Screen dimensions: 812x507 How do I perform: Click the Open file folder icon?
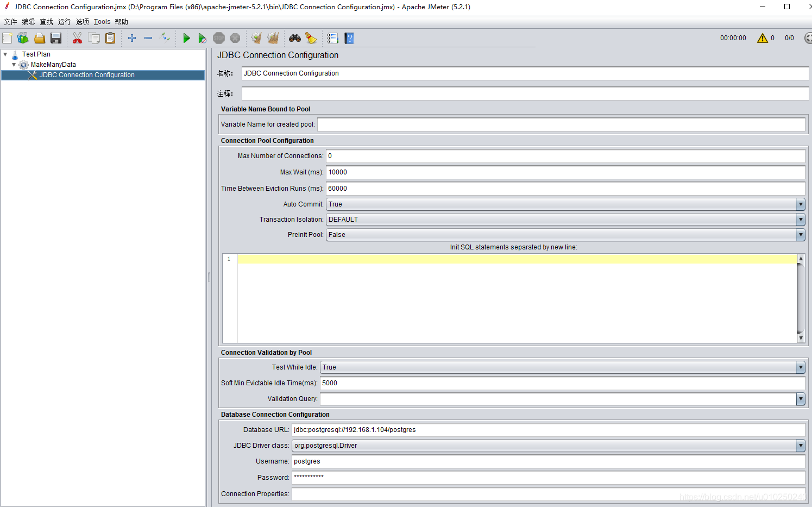click(x=40, y=38)
